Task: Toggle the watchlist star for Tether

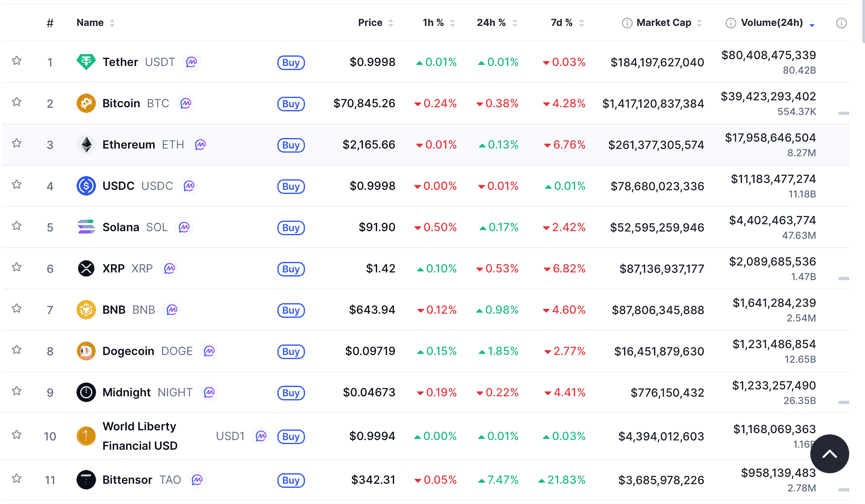Action: tap(17, 61)
